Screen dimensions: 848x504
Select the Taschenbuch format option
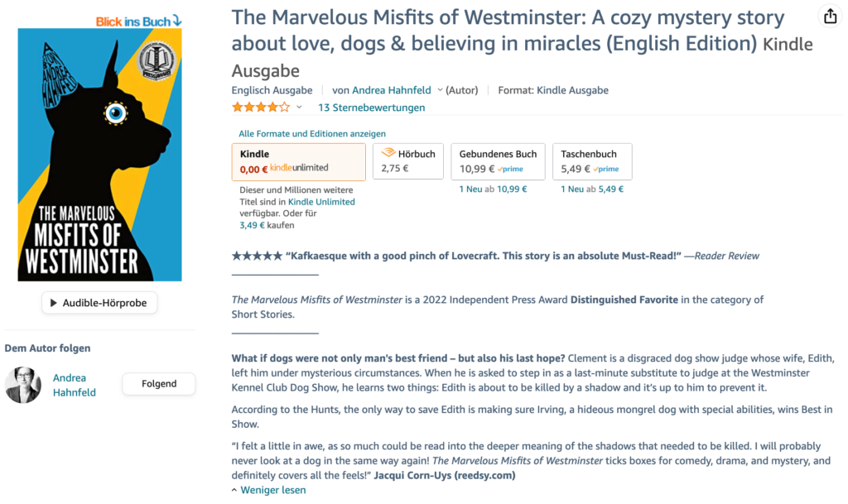tap(591, 161)
